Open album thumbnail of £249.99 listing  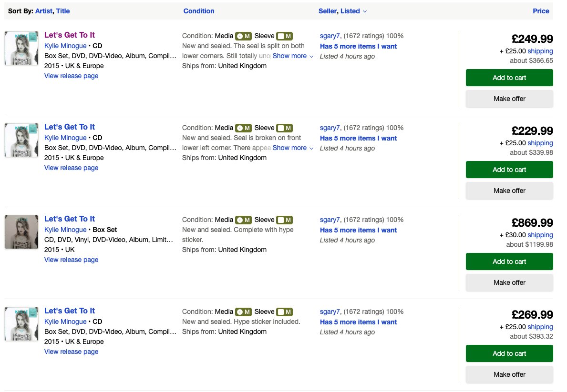(x=21, y=48)
